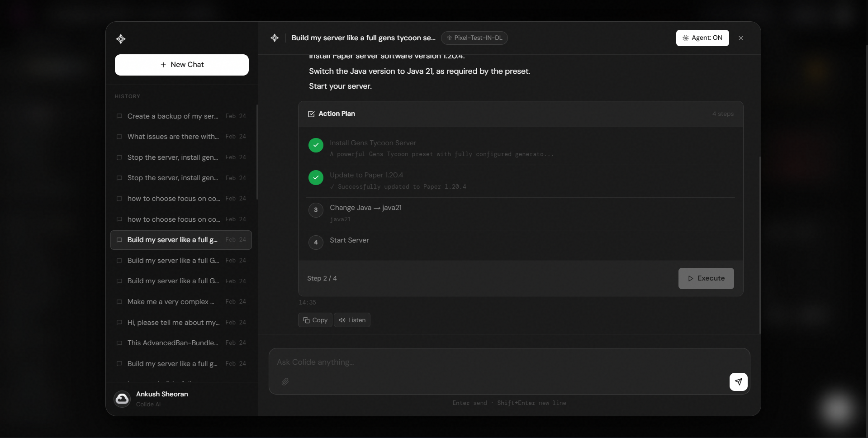The width and height of the screenshot is (868, 438).
Task: Send message with paper plane button
Action: [x=738, y=382]
